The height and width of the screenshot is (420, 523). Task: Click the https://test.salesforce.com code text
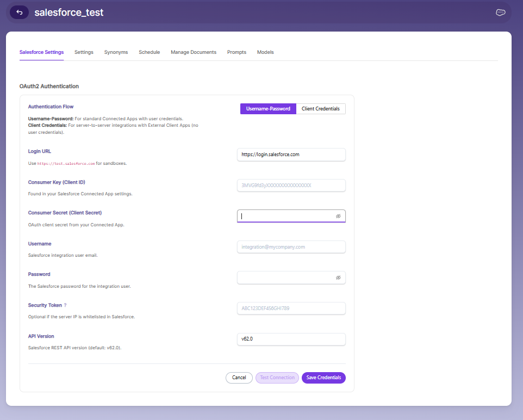[x=66, y=164]
